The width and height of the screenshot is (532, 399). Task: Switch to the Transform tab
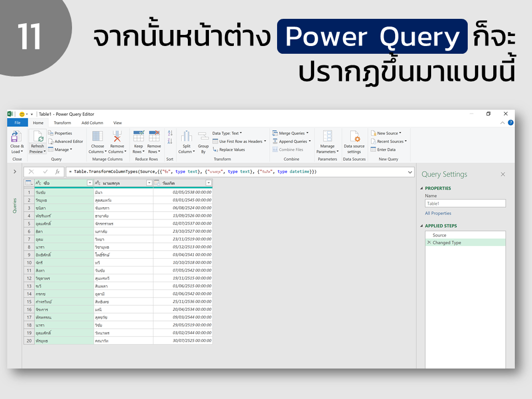63,123
